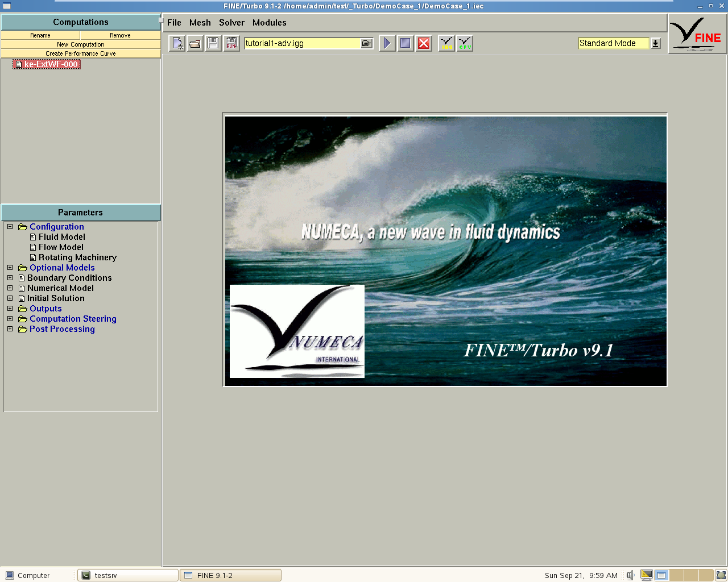Kill the solver with the red X icon
The width and height of the screenshot is (728, 582).
pyautogui.click(x=424, y=43)
